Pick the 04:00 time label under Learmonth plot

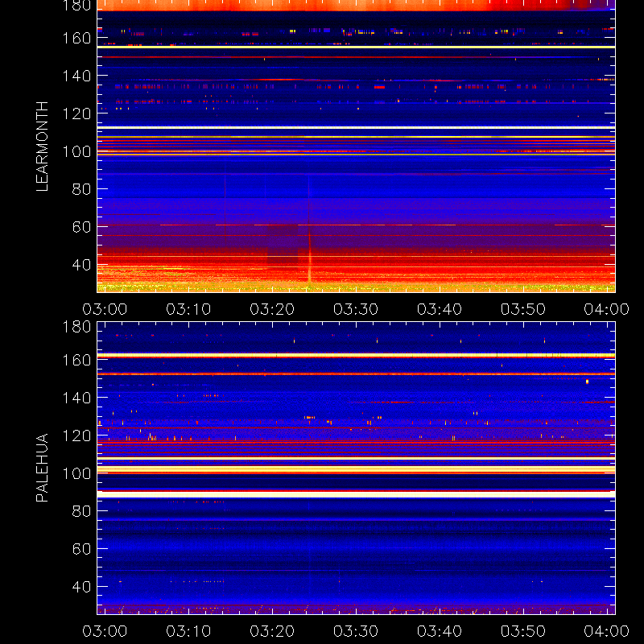pyautogui.click(x=607, y=309)
